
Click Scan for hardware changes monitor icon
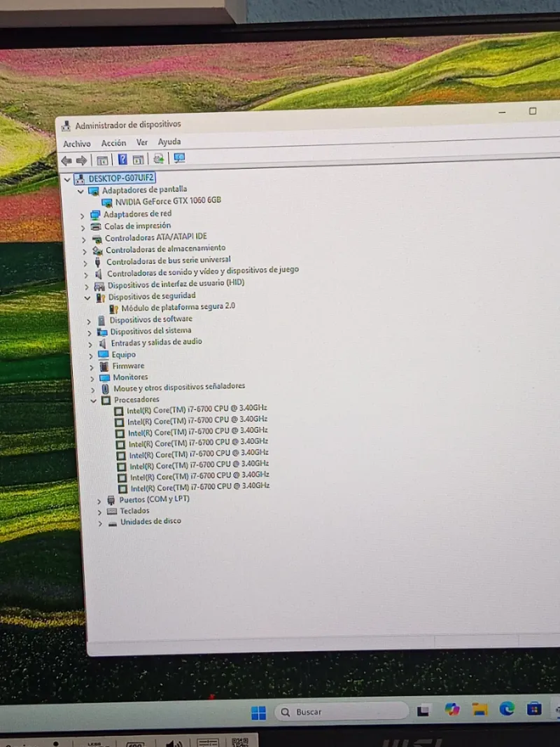[179, 158]
